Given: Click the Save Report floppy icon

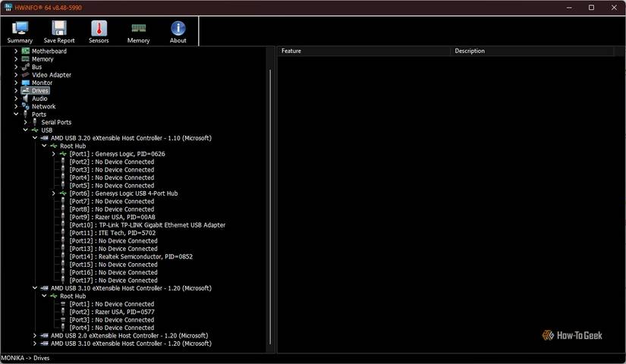Looking at the screenshot, I should coord(58,28).
